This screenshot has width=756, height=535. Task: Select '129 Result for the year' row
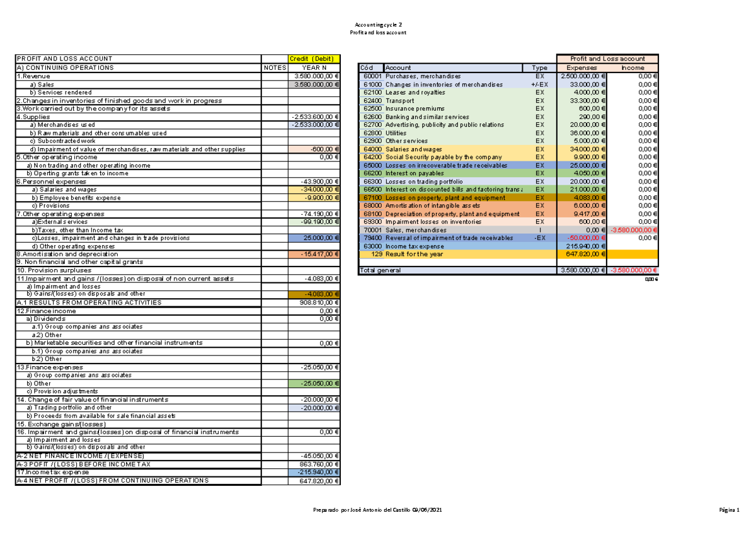[x=507, y=254]
